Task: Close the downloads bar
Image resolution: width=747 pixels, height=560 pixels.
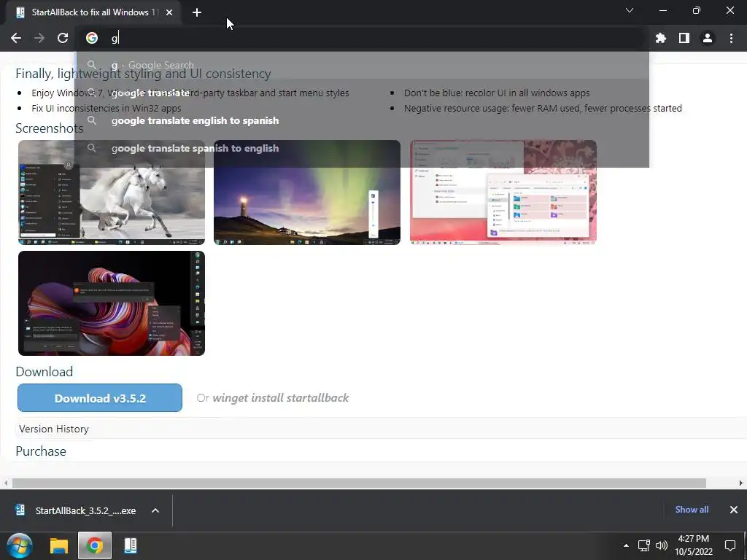Action: (734, 510)
